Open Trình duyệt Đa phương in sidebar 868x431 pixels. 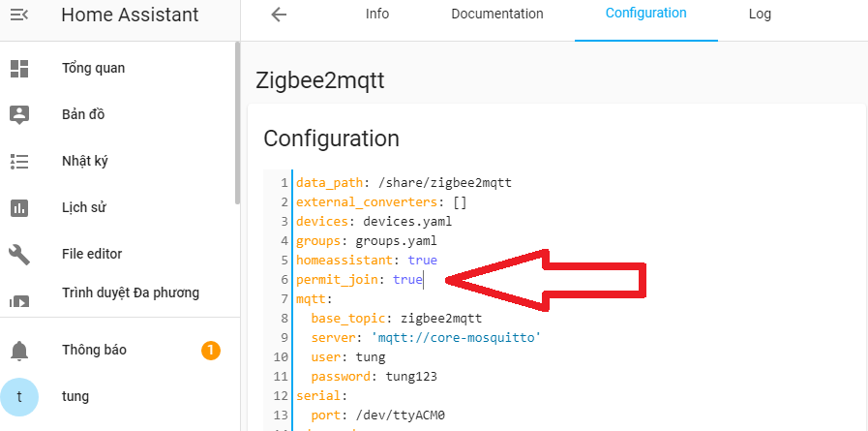pos(131,293)
